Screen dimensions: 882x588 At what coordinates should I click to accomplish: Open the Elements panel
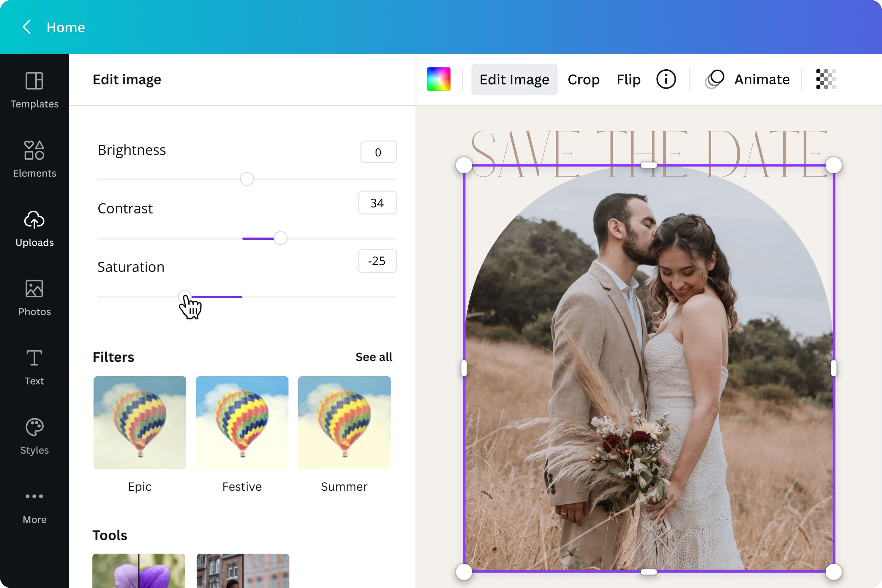pyautogui.click(x=34, y=159)
